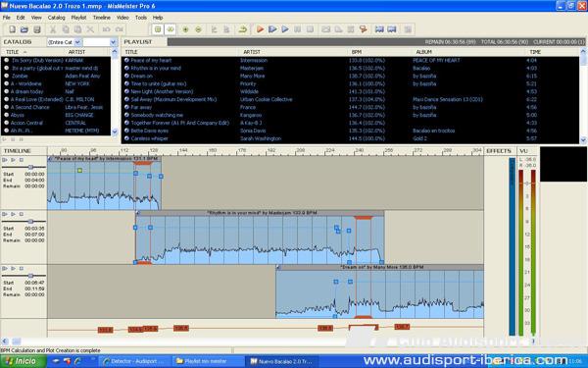The height and width of the screenshot is (368, 588).
Task: Sort playlist by BPM column header
Action: point(357,52)
